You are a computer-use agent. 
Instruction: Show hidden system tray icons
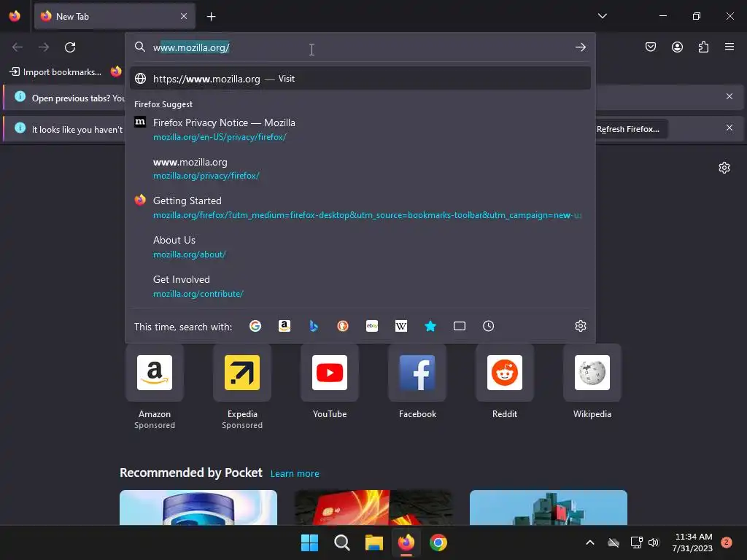[589, 542]
